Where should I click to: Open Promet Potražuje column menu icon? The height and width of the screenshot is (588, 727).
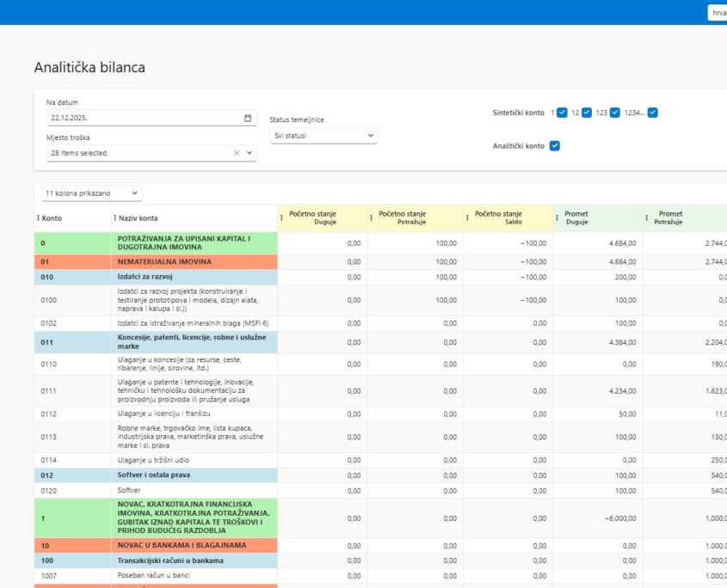(647, 218)
